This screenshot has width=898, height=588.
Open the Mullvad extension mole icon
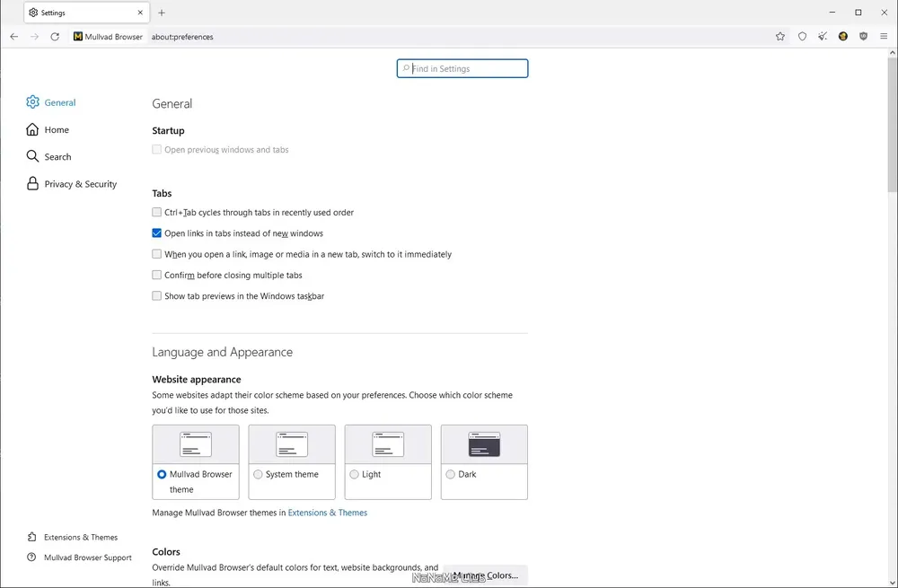[x=842, y=37]
